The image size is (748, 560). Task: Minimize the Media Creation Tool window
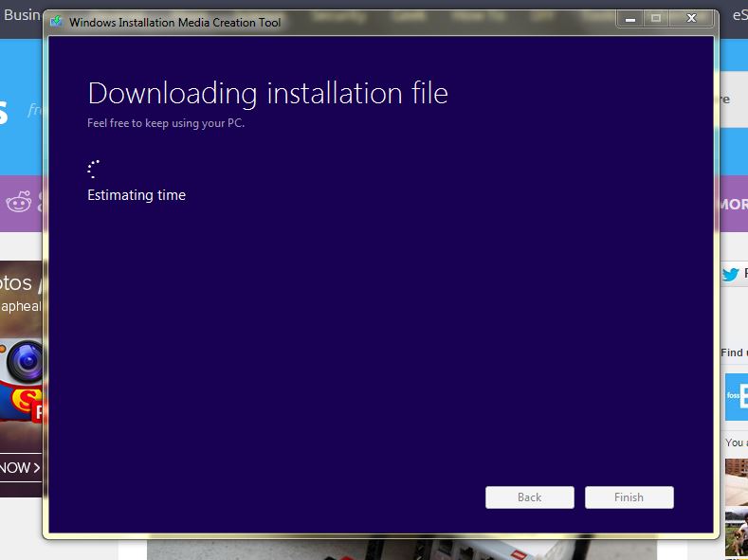click(630, 19)
